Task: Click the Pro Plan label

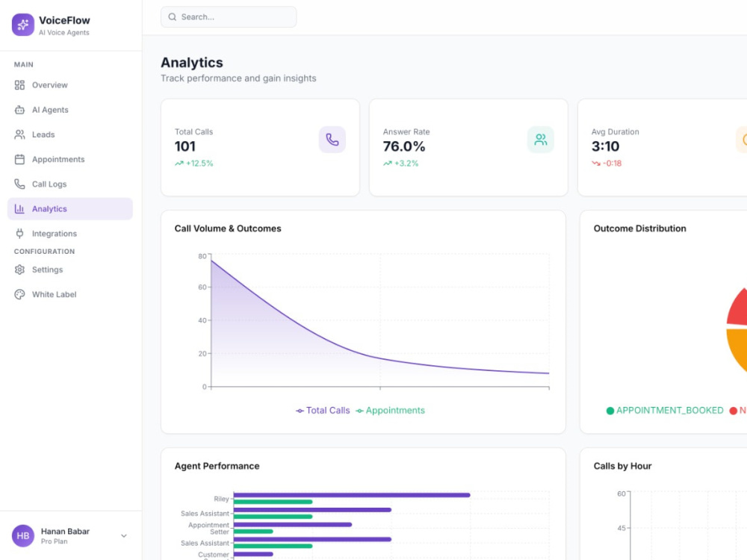Action: pos(55,541)
